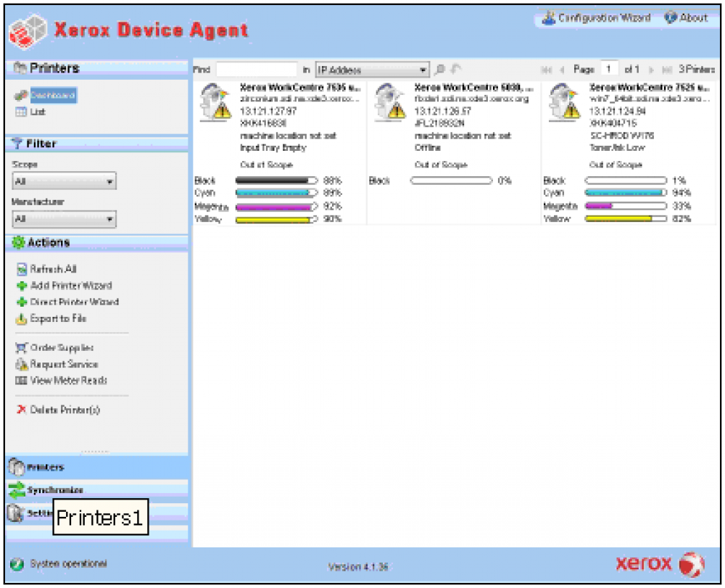Click the Dashboard view icon

[21, 95]
